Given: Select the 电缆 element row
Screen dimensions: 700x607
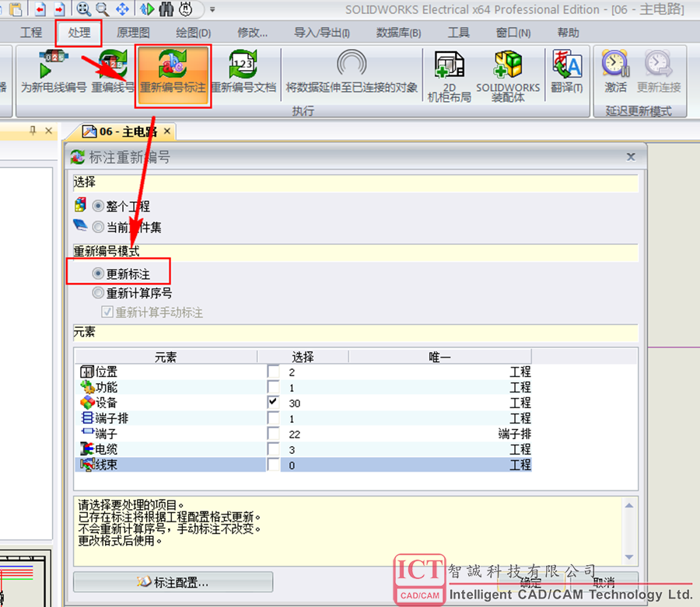Looking at the screenshot, I should [303, 449].
